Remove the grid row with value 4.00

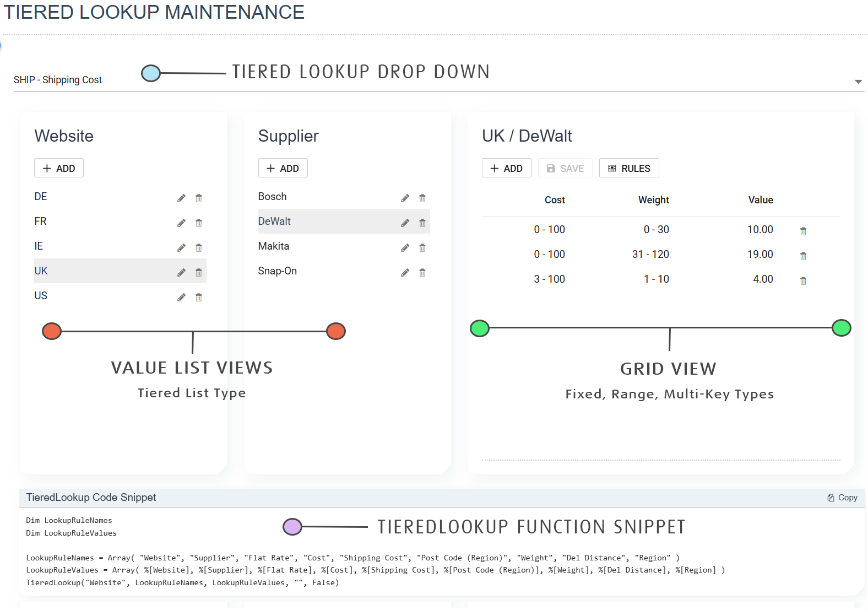click(x=803, y=281)
